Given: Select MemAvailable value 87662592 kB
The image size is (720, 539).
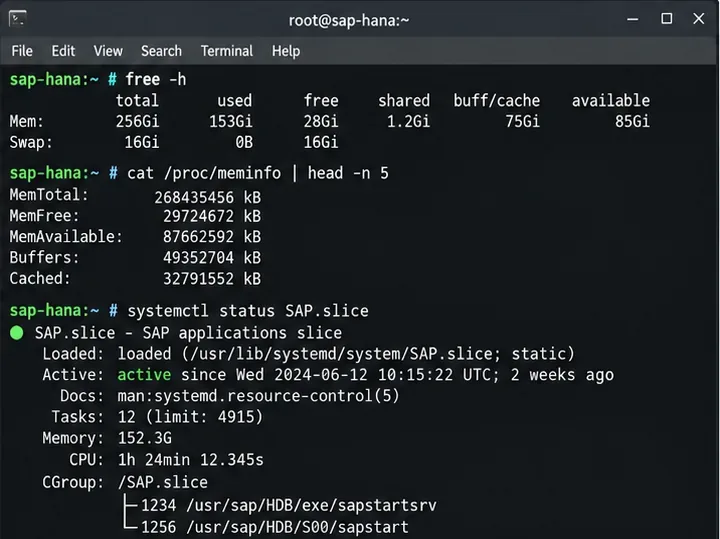Looking at the screenshot, I should 212,237.
